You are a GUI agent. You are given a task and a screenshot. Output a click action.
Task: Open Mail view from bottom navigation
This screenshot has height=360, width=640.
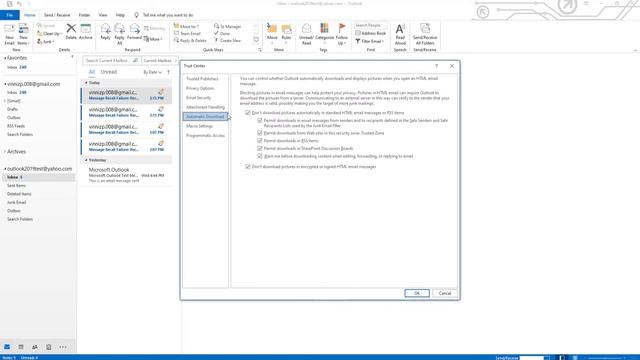click(x=7, y=347)
